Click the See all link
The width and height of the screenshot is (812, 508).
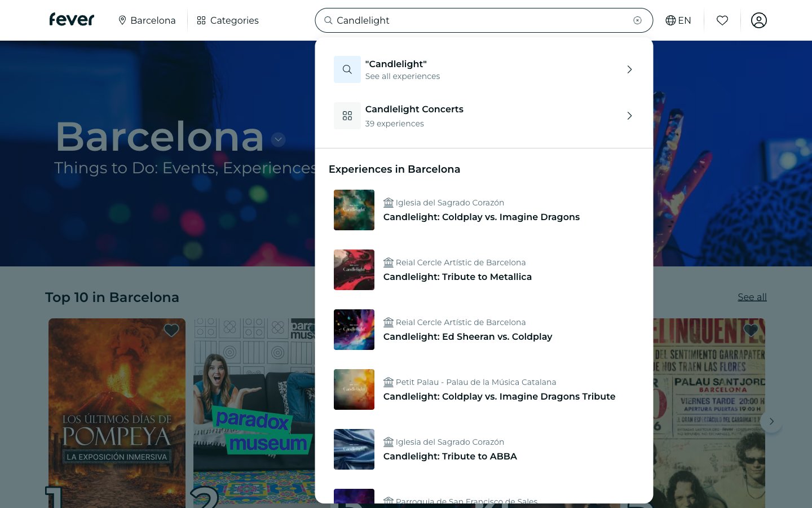(752, 297)
